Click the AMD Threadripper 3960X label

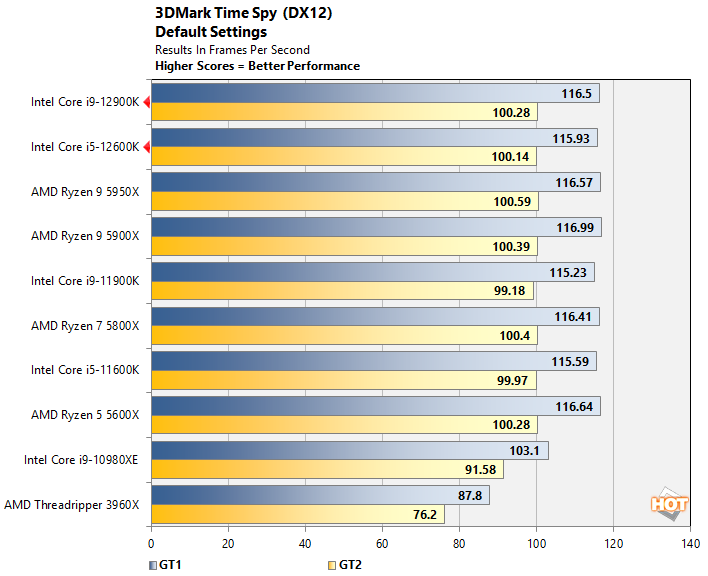(x=73, y=504)
